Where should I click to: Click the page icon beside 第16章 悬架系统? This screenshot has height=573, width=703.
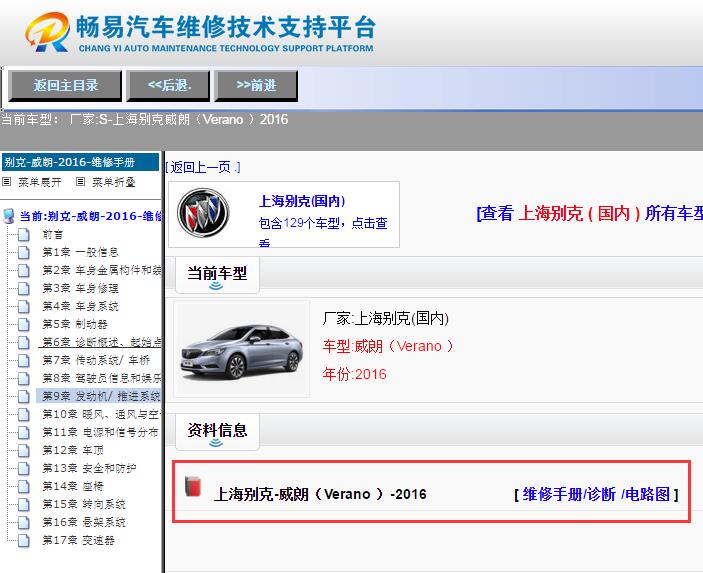pyautogui.click(x=24, y=522)
